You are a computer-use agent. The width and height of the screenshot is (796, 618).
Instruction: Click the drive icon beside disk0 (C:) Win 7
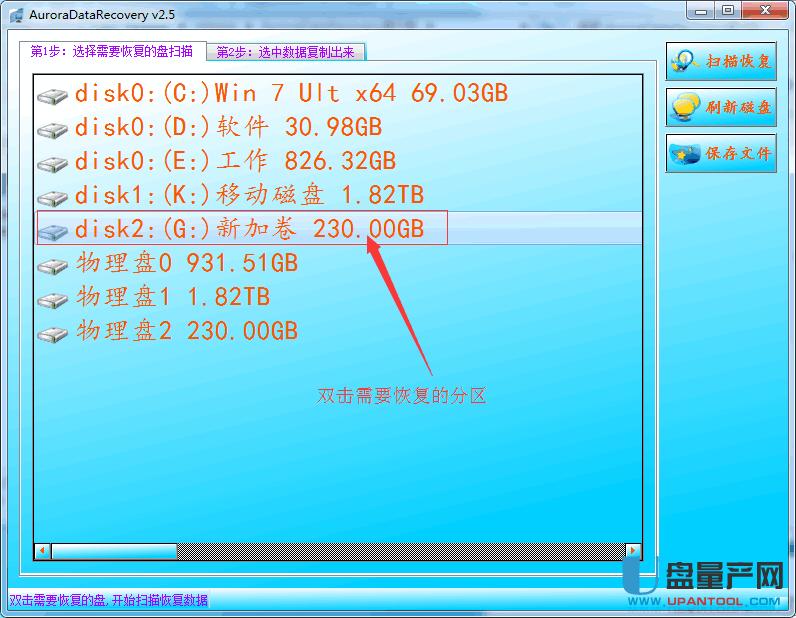coord(53,96)
